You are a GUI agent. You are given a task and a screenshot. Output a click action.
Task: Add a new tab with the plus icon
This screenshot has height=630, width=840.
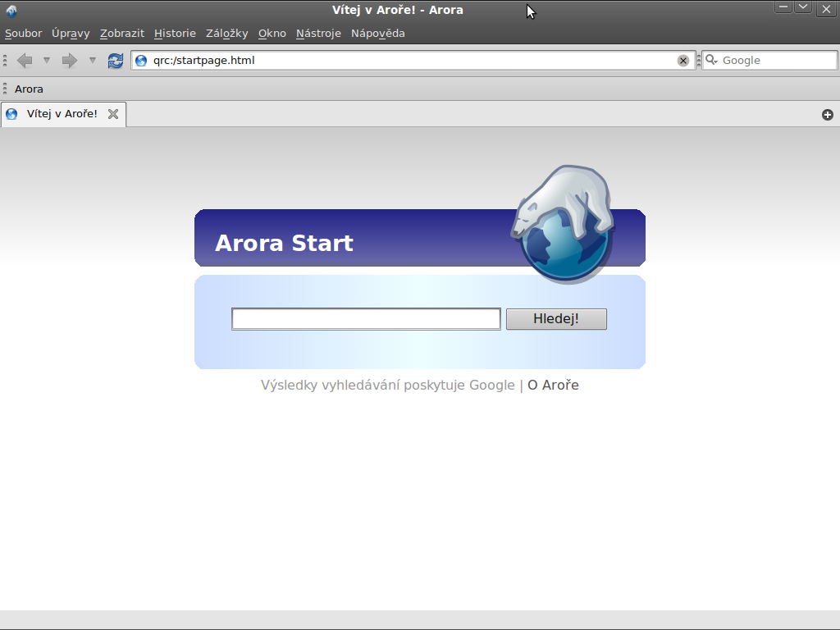(x=828, y=115)
